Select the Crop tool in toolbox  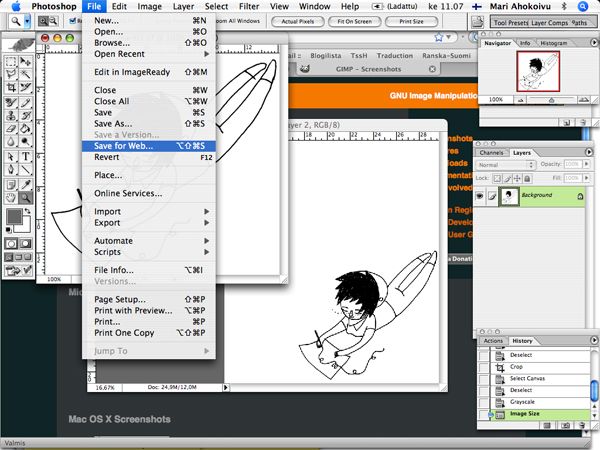coord(11,87)
